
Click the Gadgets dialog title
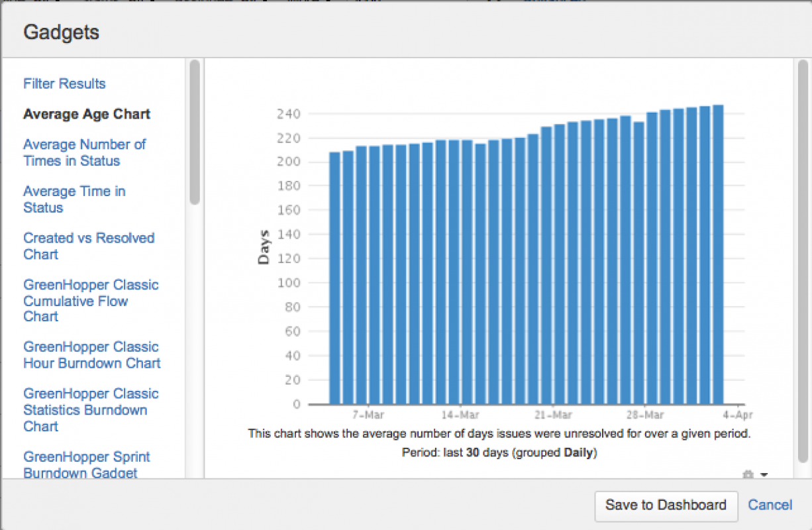pyautogui.click(x=62, y=32)
